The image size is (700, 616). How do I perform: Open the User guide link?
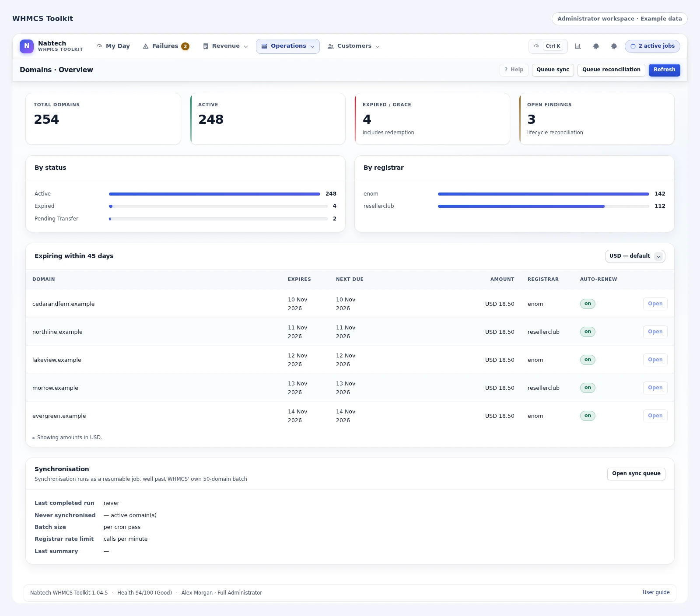click(x=656, y=592)
